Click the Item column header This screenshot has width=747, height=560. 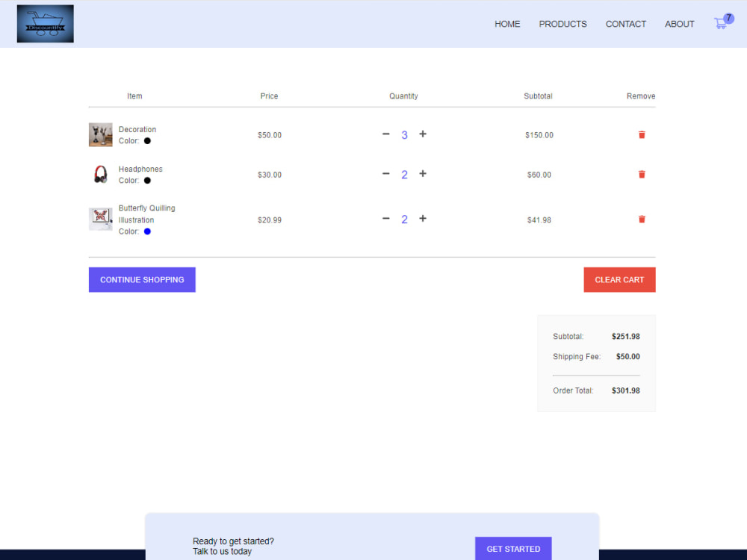(x=134, y=96)
